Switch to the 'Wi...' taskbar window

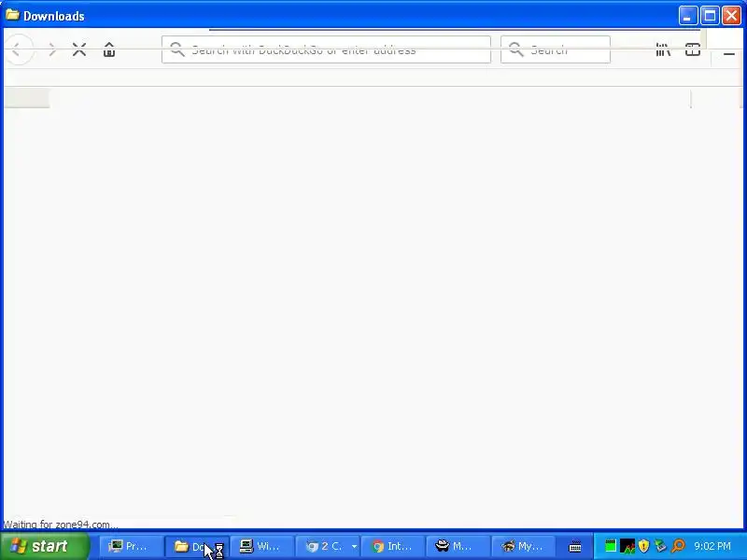[x=262, y=546]
